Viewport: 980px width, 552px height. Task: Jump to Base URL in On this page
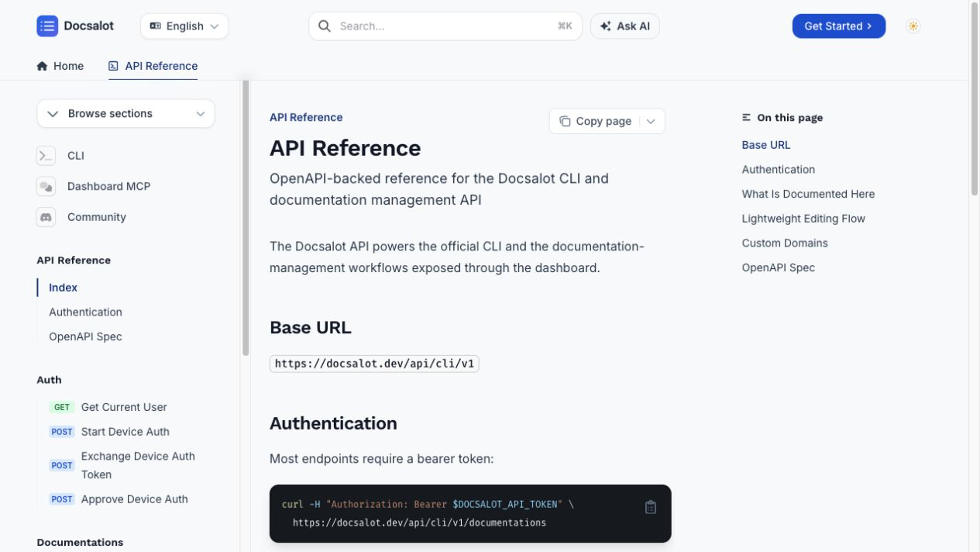766,145
